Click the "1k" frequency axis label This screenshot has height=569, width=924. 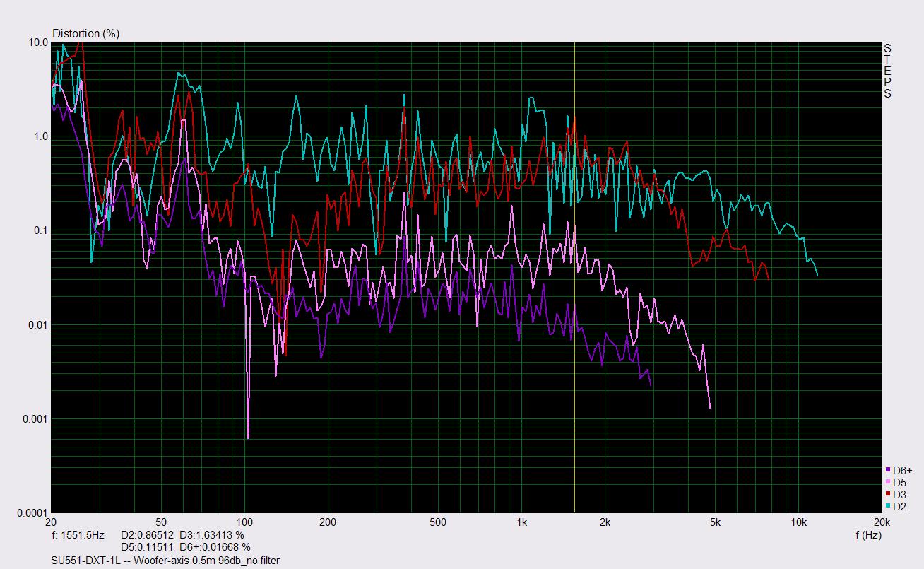tap(521, 522)
